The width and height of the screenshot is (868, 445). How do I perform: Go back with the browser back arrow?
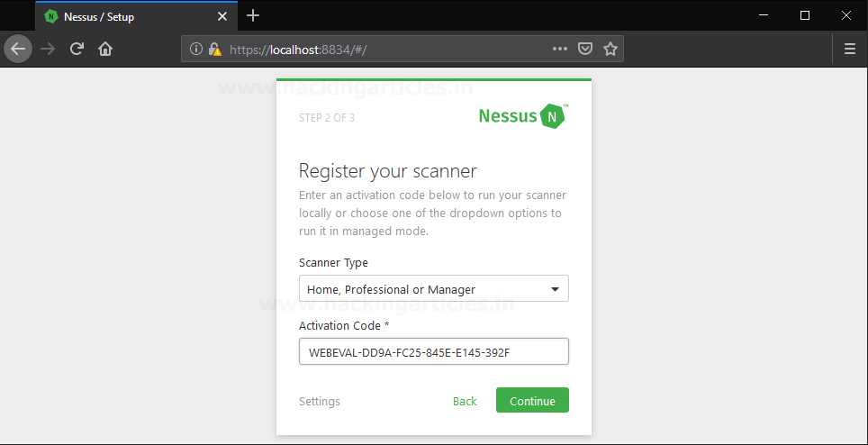click(x=18, y=49)
